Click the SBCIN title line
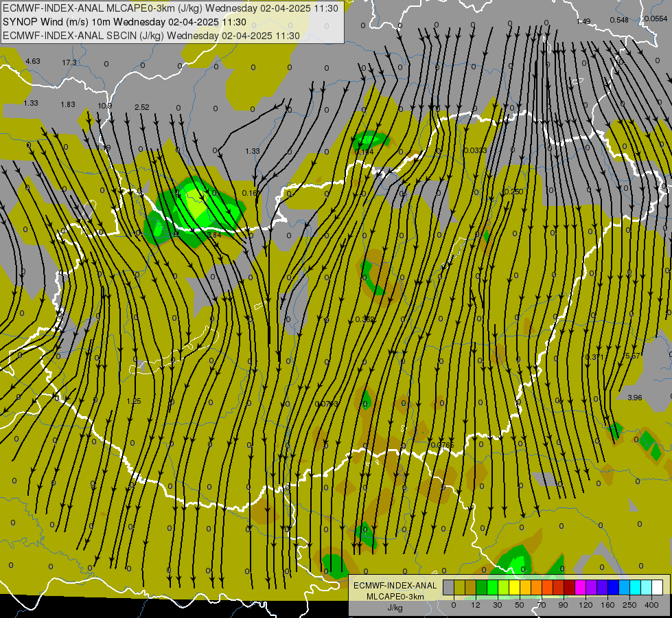Viewport: 672px width, 618px height. pos(151,36)
